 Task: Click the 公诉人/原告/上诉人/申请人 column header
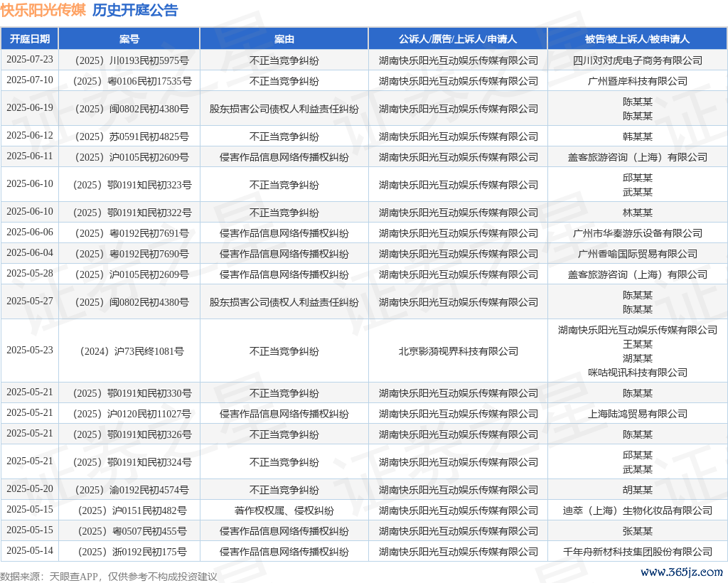tap(458, 39)
